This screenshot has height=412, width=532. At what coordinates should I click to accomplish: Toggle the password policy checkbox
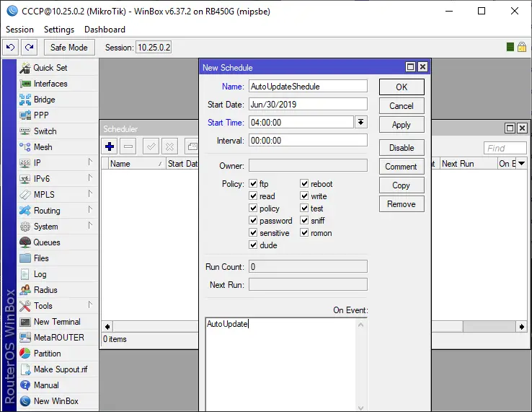(x=253, y=221)
